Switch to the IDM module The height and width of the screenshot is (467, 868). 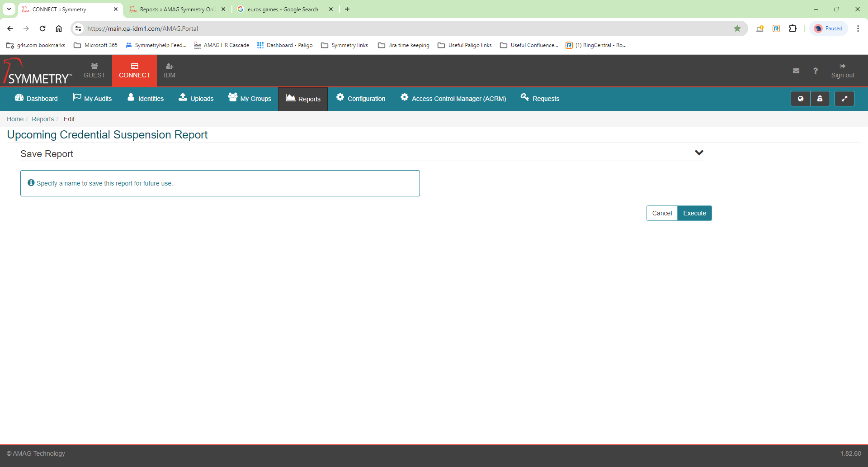pos(170,71)
